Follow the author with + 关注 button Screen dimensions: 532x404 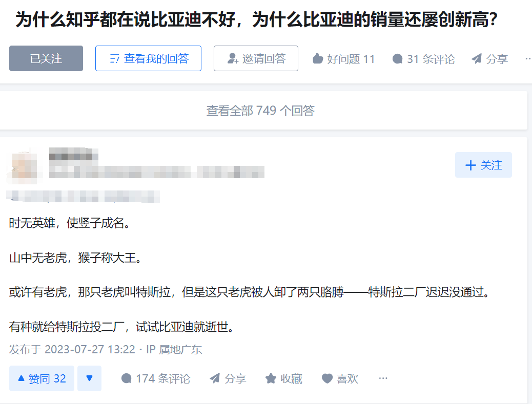(x=483, y=165)
